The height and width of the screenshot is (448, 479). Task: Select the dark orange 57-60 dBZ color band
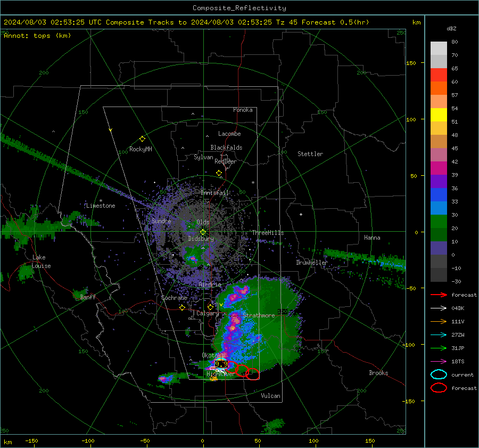point(439,88)
